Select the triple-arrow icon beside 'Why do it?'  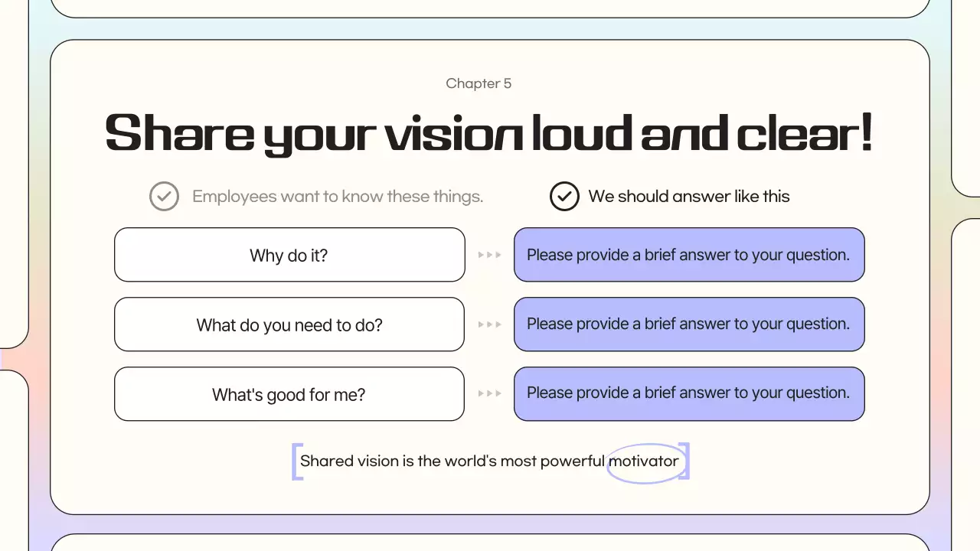click(x=489, y=255)
